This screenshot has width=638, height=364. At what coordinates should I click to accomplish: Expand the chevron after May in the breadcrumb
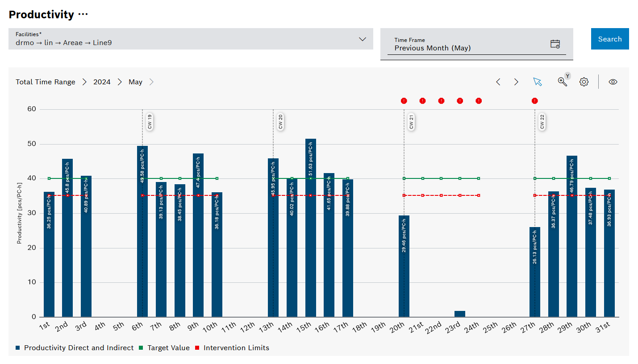(x=151, y=82)
